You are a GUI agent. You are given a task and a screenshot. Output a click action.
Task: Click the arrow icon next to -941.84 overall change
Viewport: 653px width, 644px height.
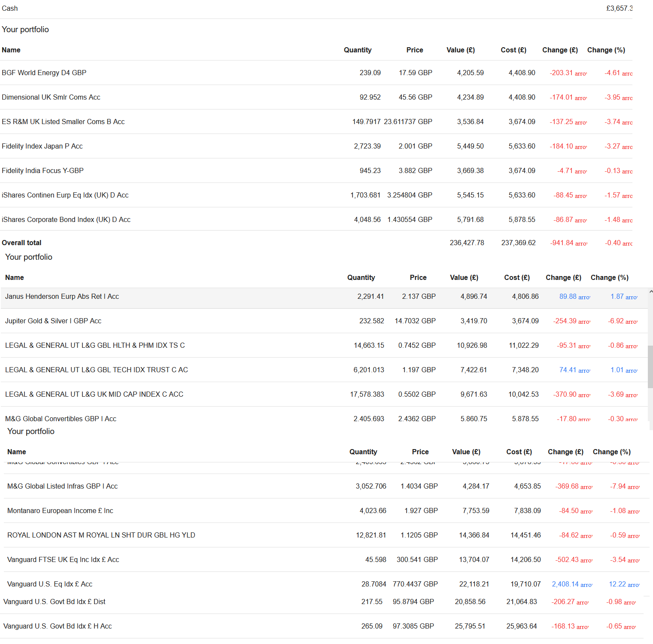coord(581,243)
